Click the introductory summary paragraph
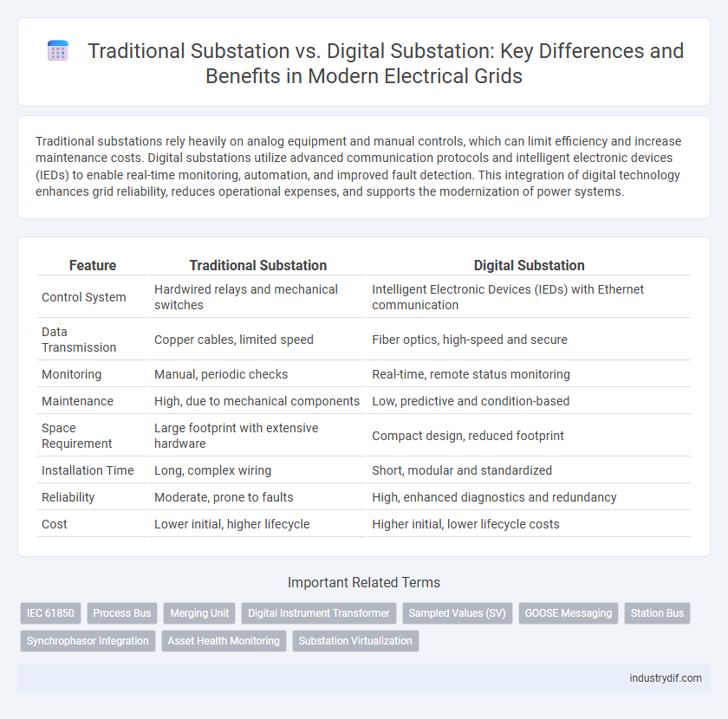Image resolution: width=728 pixels, height=719 pixels. (x=359, y=166)
